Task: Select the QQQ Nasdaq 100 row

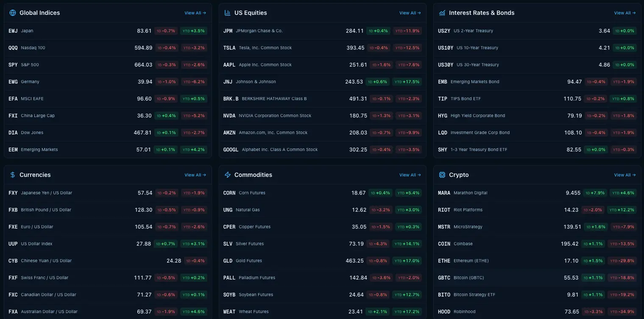Action: (x=108, y=48)
